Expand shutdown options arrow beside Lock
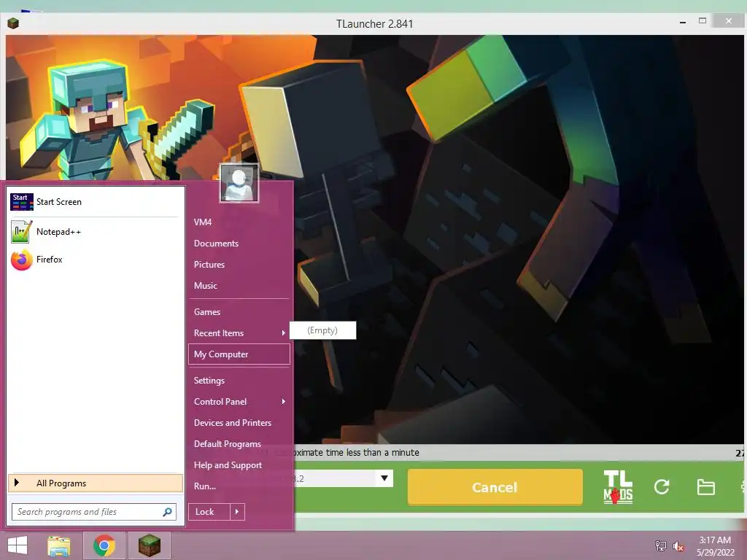The width and height of the screenshot is (747, 560). [x=237, y=512]
